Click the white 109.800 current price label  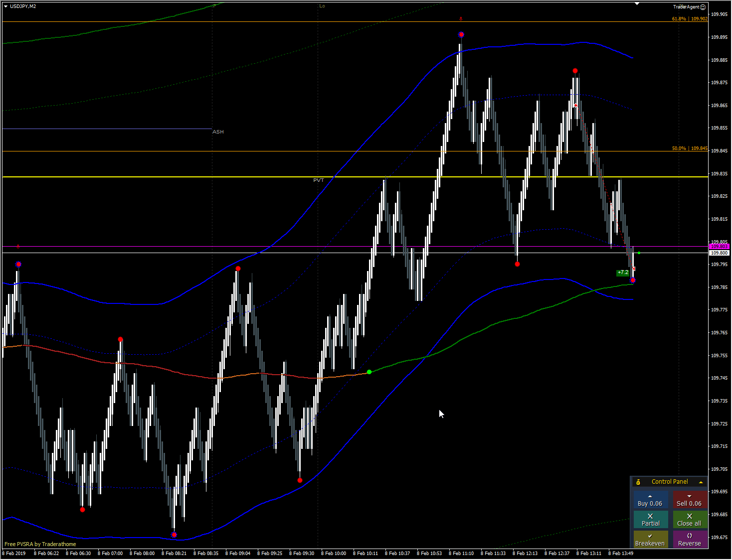coord(719,253)
